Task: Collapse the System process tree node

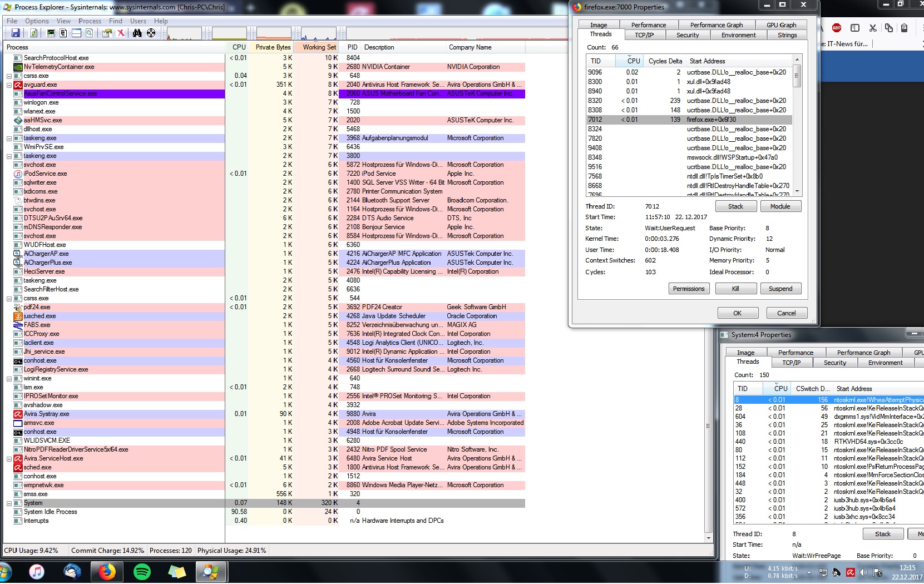Action: click(x=9, y=503)
